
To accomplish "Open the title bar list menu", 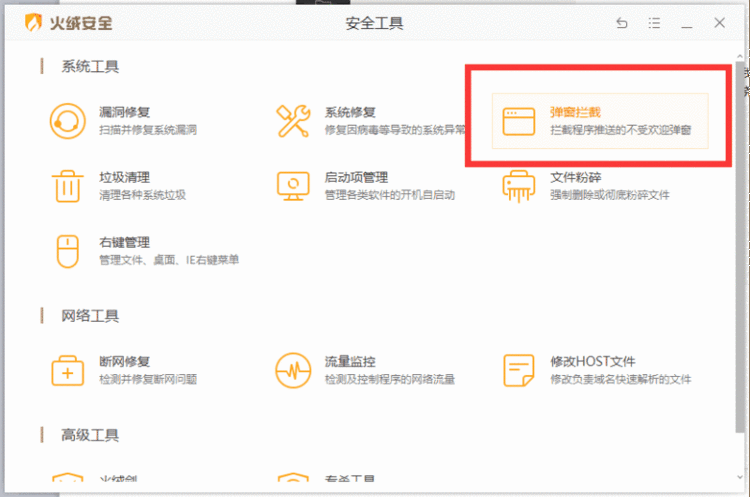I will tap(654, 22).
